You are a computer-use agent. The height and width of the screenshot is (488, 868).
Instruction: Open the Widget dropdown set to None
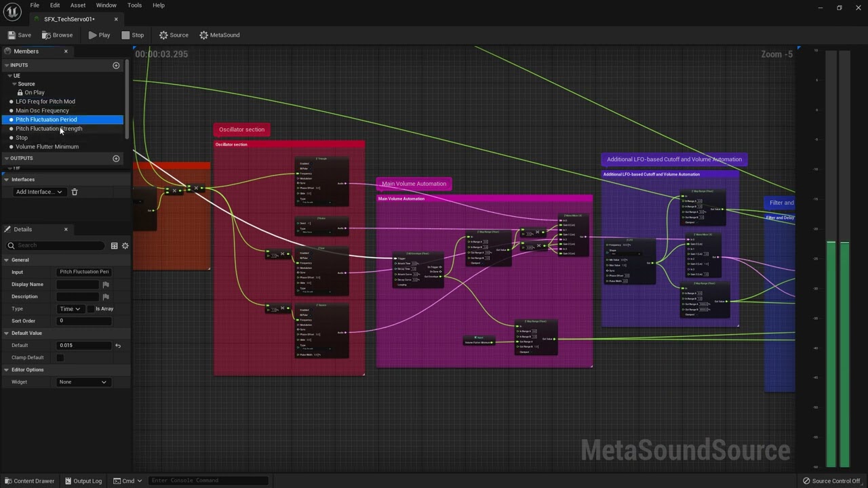point(83,382)
